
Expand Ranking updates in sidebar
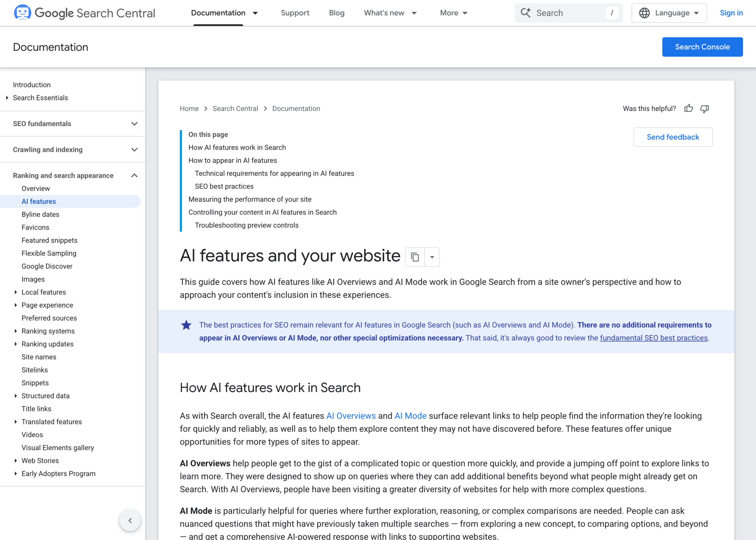[x=16, y=344]
